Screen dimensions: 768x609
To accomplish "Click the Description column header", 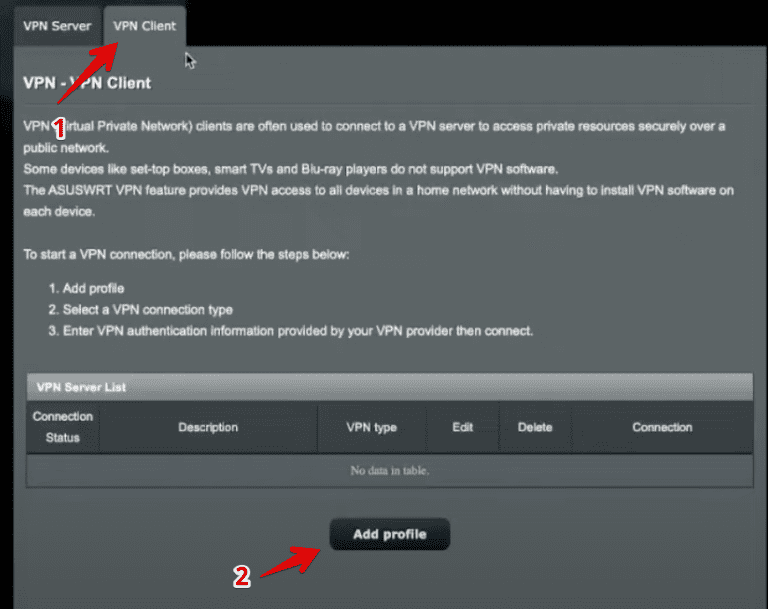I will [x=208, y=427].
